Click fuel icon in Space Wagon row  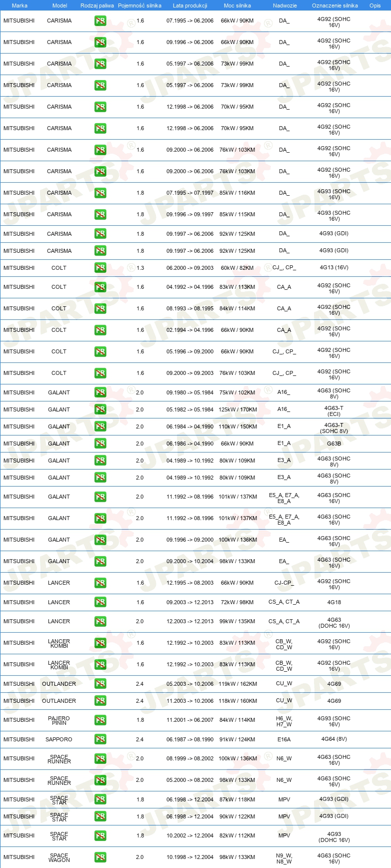click(100, 857)
